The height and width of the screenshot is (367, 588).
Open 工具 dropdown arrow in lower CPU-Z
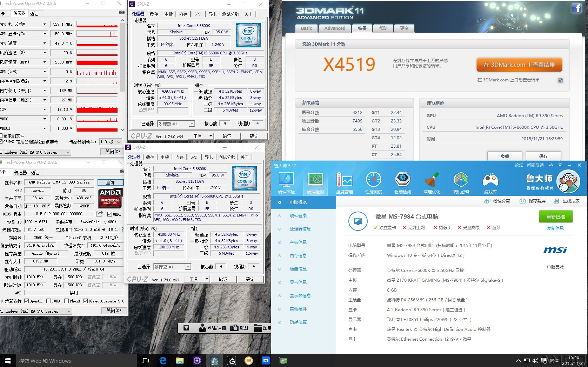click(207, 279)
